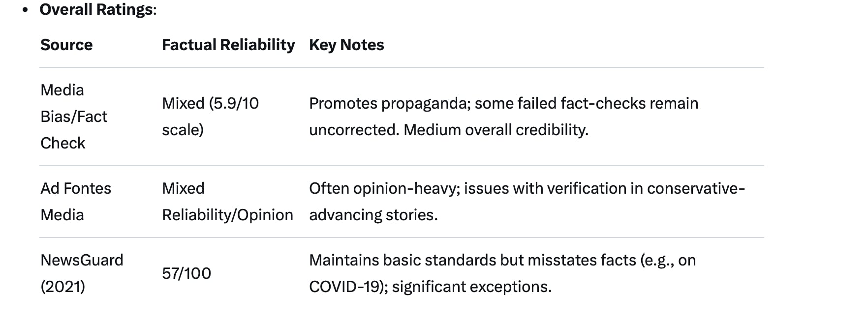Click the "advancing stories." text
868x323 pixels.
coord(373,215)
